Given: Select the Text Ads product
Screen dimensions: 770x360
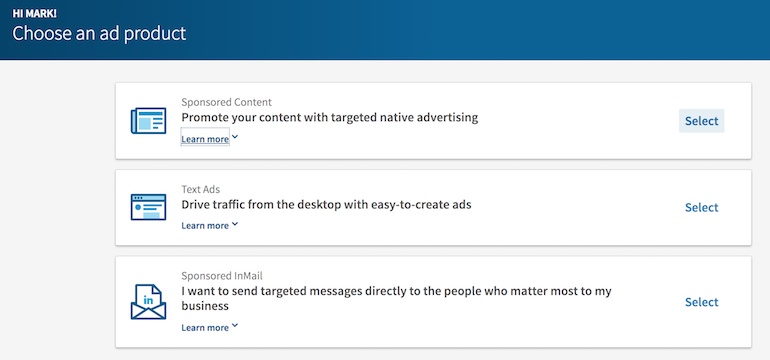Looking at the screenshot, I should (x=701, y=207).
